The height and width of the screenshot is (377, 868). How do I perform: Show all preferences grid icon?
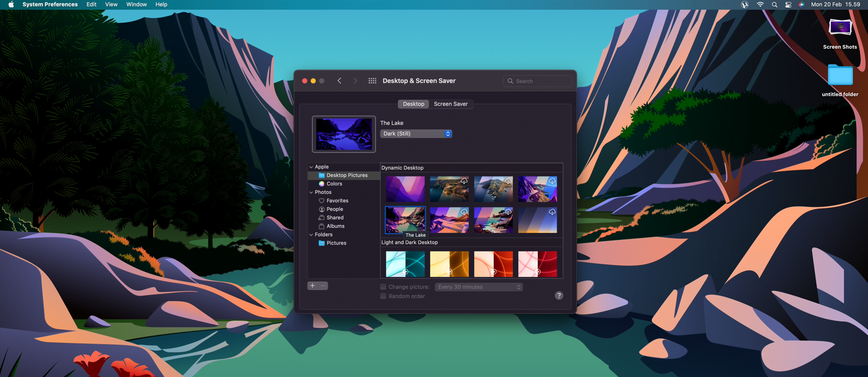coord(372,81)
